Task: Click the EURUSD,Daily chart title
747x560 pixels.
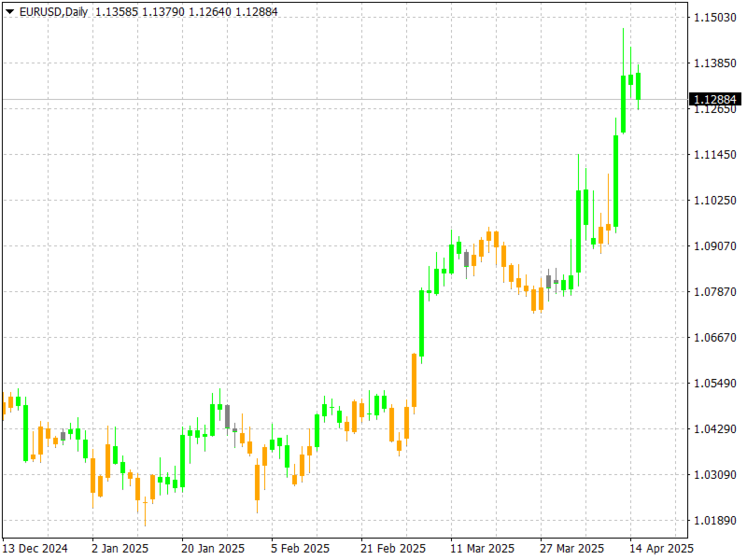Action: pos(53,12)
